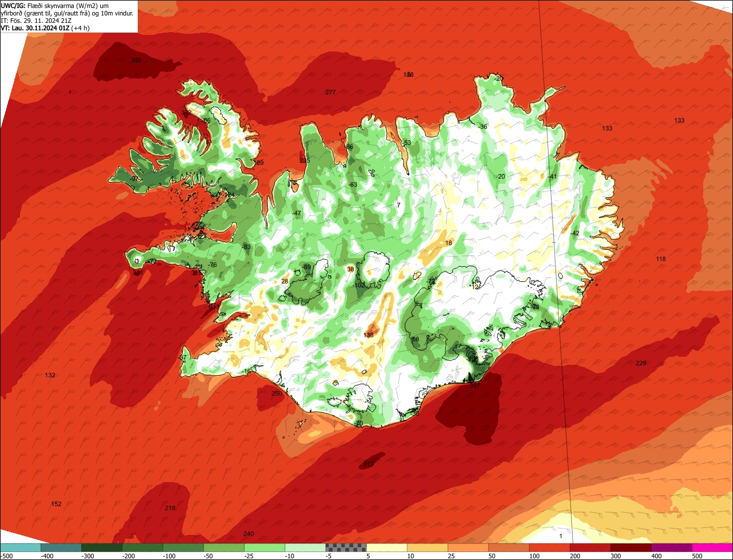The height and width of the screenshot is (560, 733).
Task: Click the legend label -500
Action: coord(6,555)
